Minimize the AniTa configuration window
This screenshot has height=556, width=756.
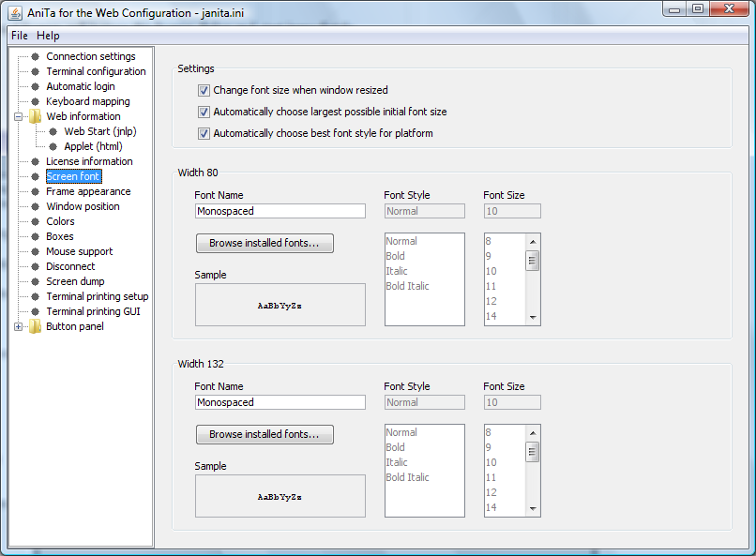point(674,9)
